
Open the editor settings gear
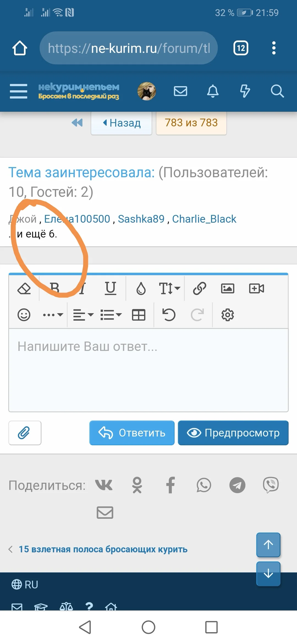227,315
